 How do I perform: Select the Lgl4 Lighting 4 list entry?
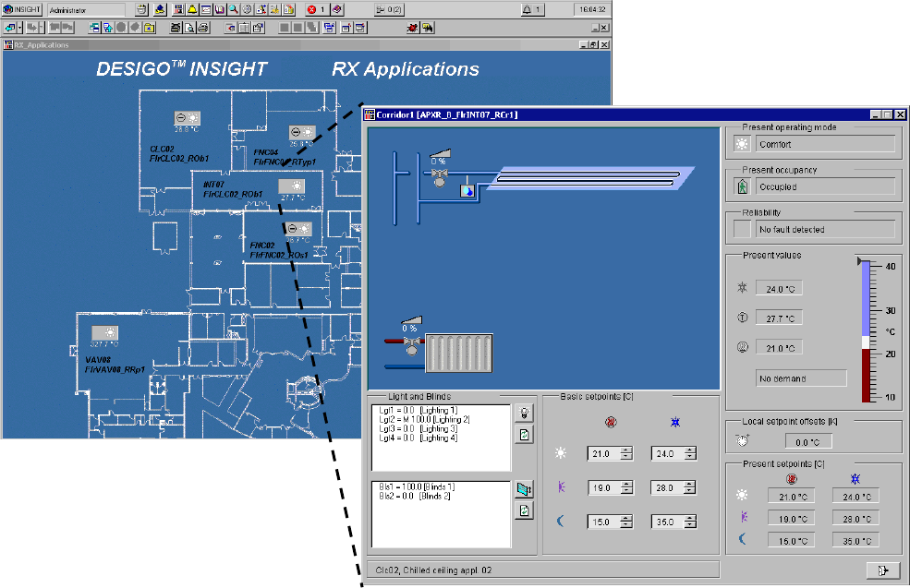(x=418, y=438)
